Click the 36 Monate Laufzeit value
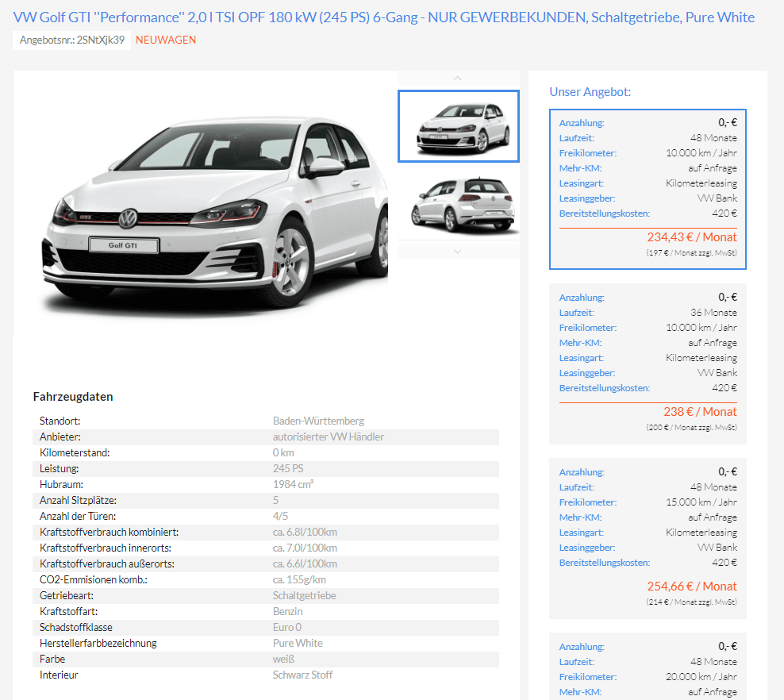The image size is (784, 700). (x=713, y=313)
